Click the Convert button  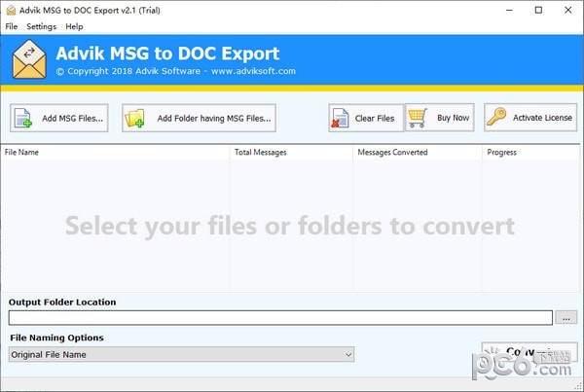point(529,351)
